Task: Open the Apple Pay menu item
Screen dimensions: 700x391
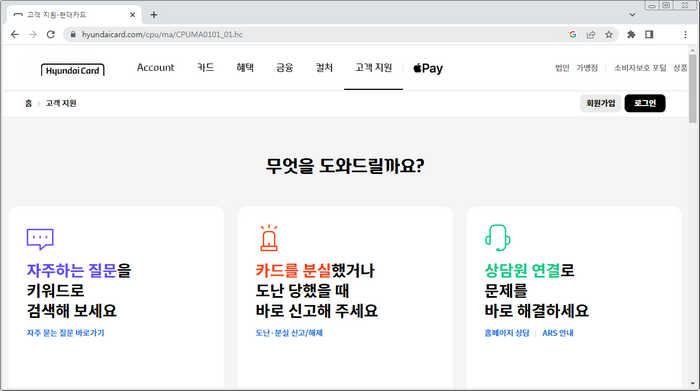Action: pyautogui.click(x=428, y=68)
